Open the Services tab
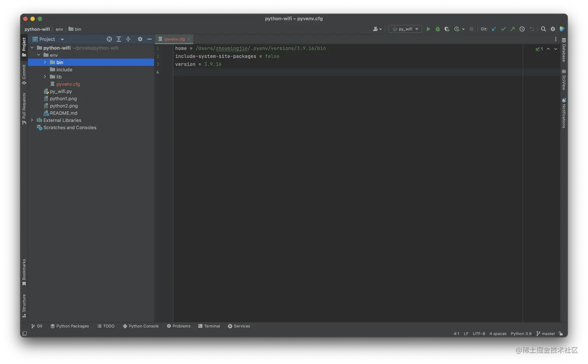Screen dimensions: 588x364 tap(239, 326)
